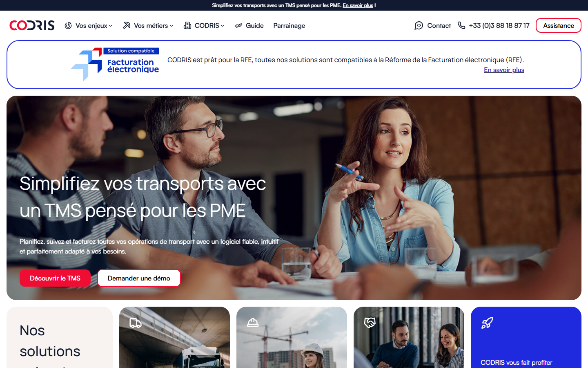Expand the Vos métiers dropdown chevron
588x368 pixels.
pyautogui.click(x=171, y=26)
